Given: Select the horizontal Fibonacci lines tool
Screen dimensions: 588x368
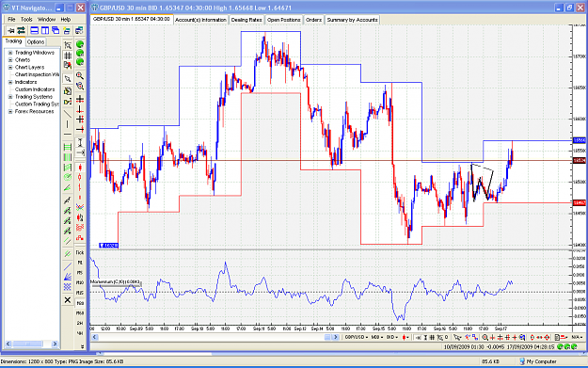Looking at the screenshot, I should pyautogui.click(x=68, y=147).
